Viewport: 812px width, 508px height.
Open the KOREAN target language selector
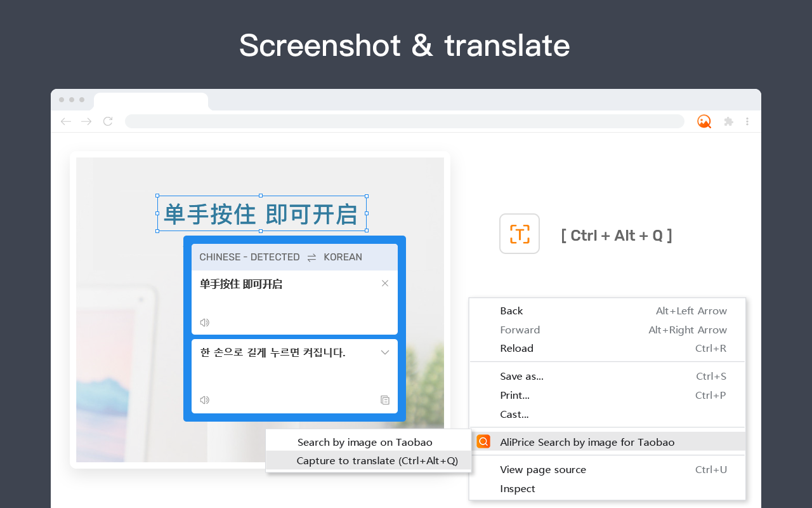click(343, 257)
